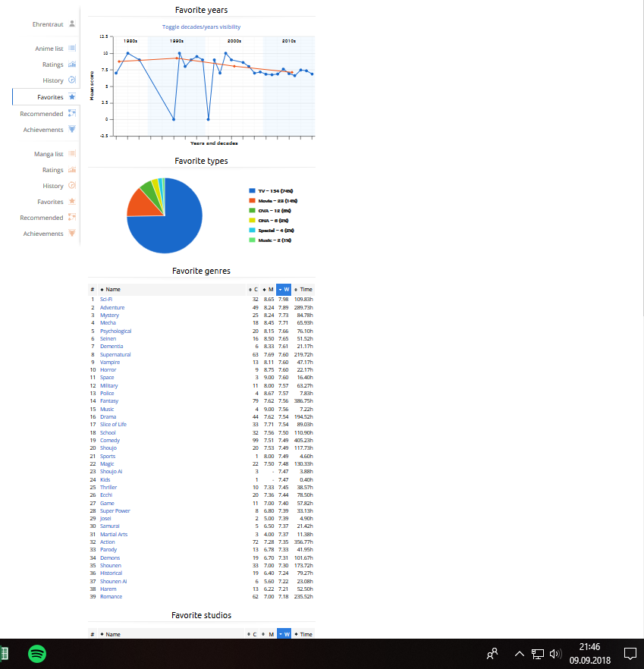Click the Anime list icon in sidebar
Image resolution: width=644 pixels, height=669 pixels.
tap(72, 49)
